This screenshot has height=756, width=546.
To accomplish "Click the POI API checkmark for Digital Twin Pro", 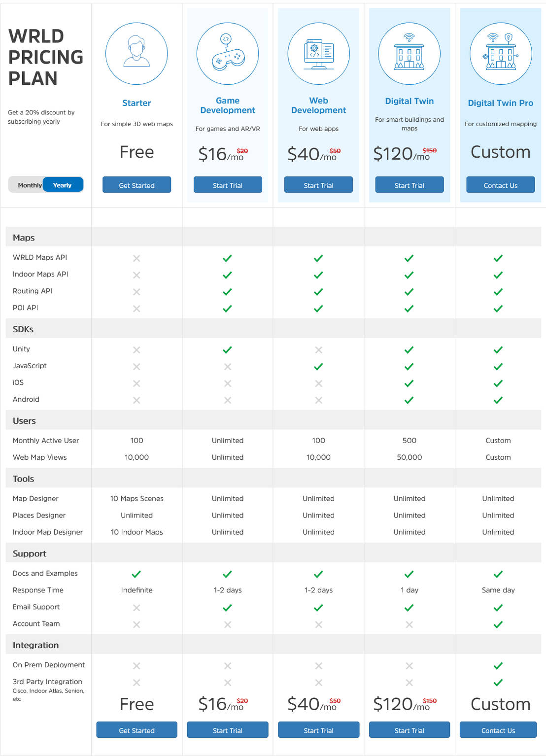I will pos(498,309).
